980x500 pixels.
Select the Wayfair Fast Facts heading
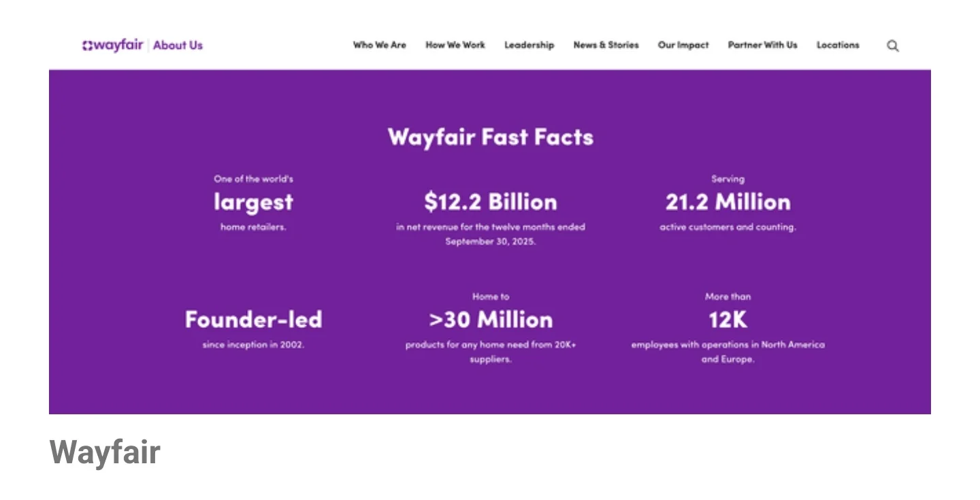pyautogui.click(x=490, y=137)
